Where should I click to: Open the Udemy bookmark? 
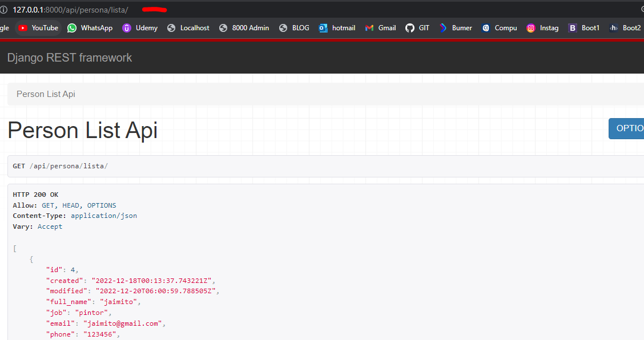(140, 28)
